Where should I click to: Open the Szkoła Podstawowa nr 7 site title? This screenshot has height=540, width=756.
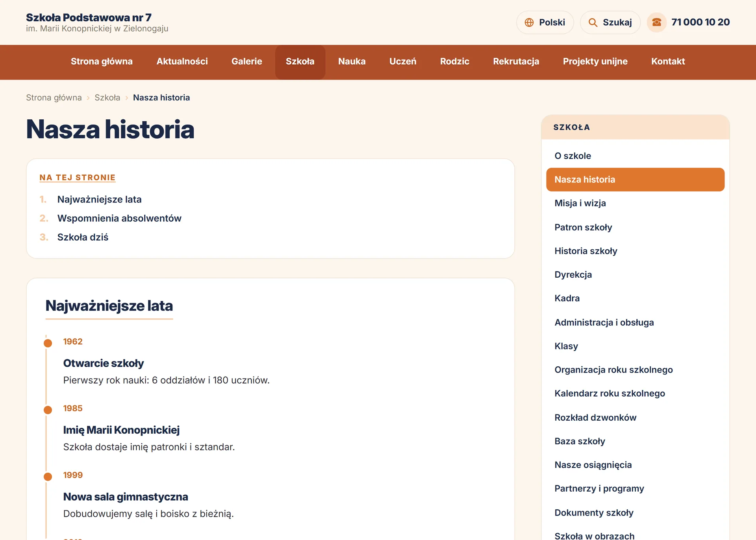[89, 17]
